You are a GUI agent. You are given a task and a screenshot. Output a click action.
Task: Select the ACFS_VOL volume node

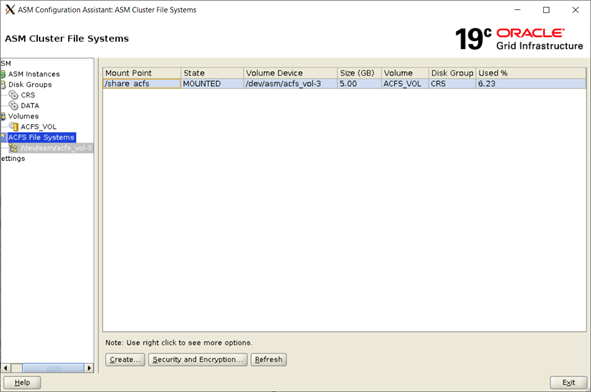pos(38,127)
